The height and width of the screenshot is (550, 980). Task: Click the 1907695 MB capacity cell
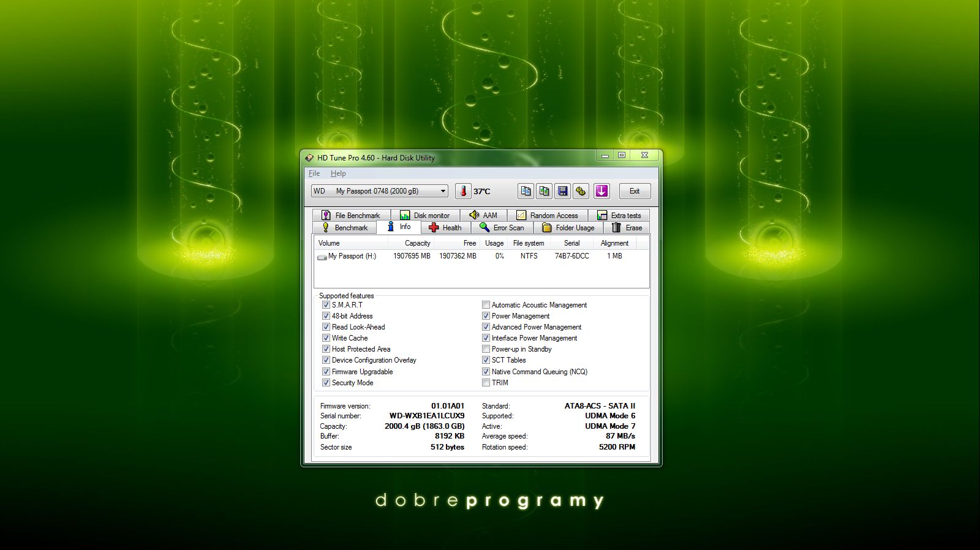point(412,256)
